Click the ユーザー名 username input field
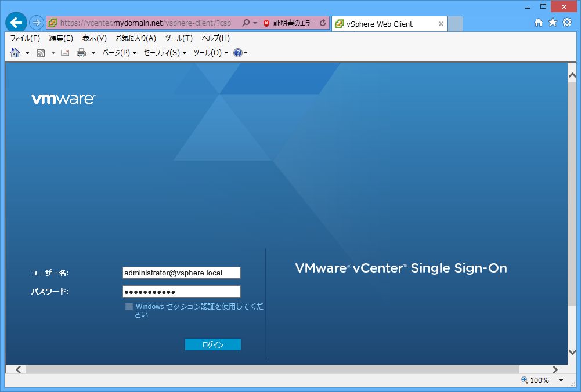The image size is (581, 392). 182,273
